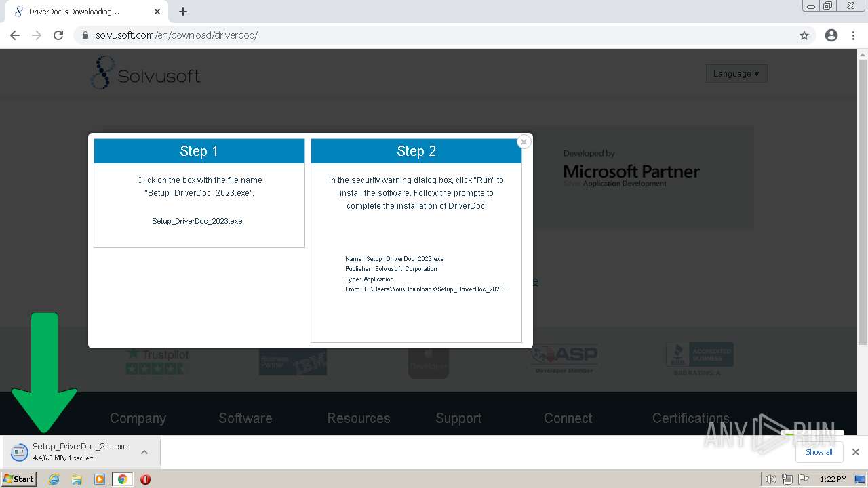Click the Solvusoft logo
Viewport: 868px width, 488px height.
[146, 73]
